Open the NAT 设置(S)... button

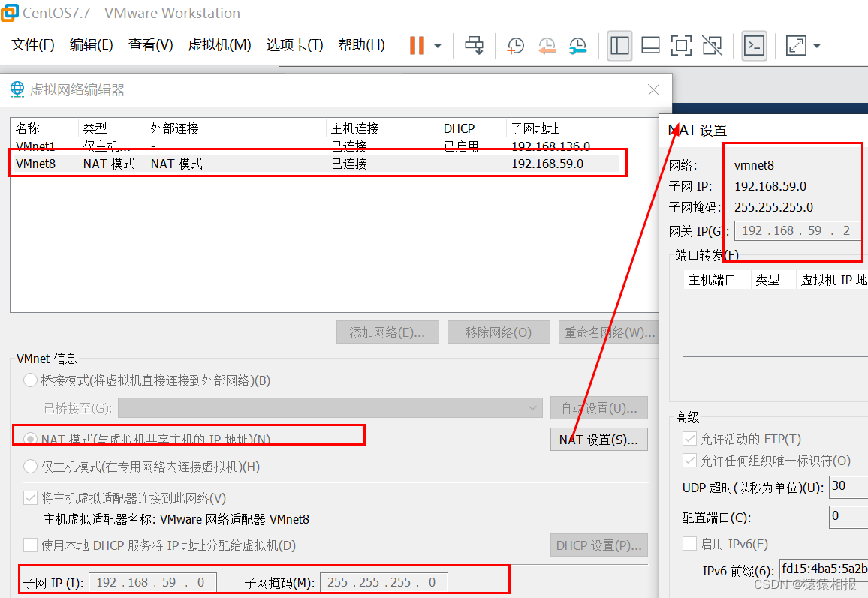[x=599, y=440]
